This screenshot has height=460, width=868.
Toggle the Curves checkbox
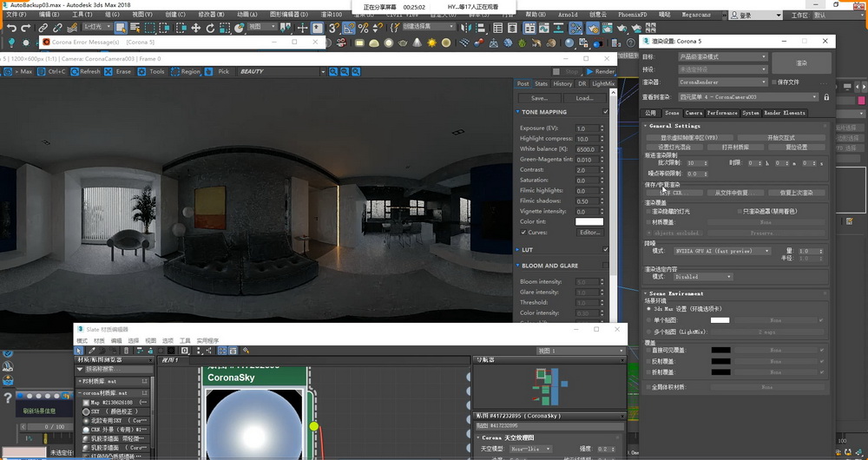[x=523, y=233]
